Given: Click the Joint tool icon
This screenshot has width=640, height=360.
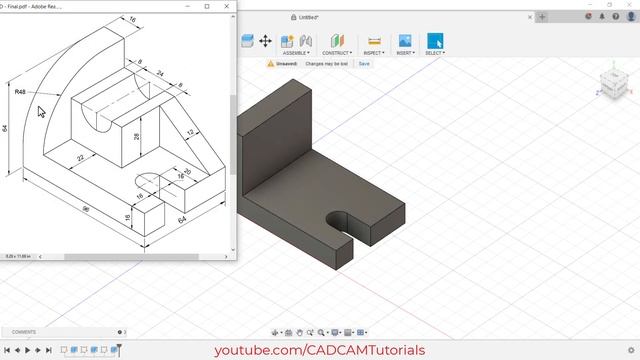Looking at the screenshot, I should click(x=305, y=41).
